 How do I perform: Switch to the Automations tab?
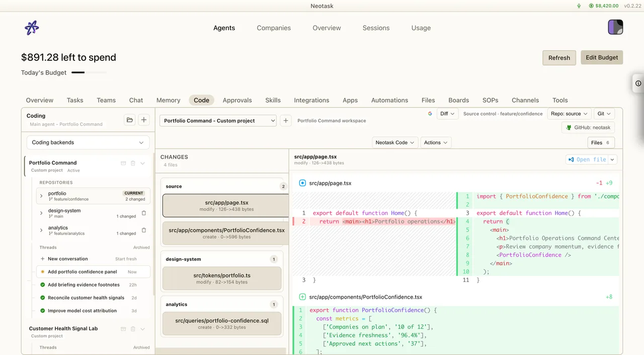389,100
